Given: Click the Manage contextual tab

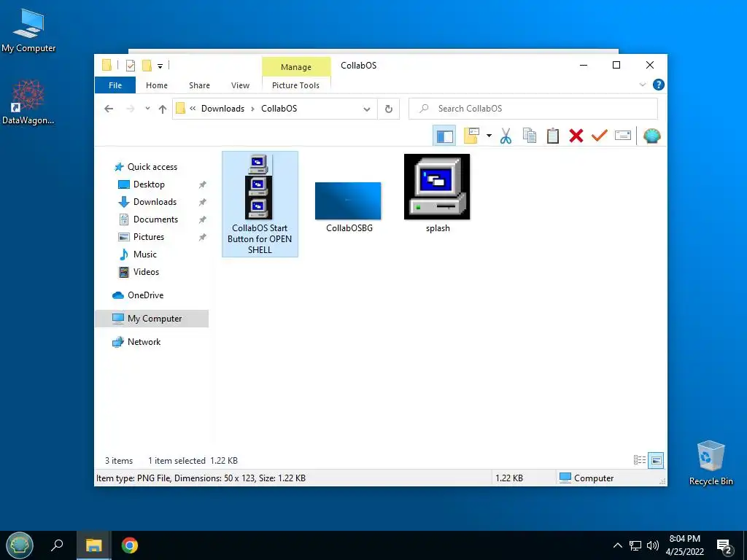Looking at the screenshot, I should (x=296, y=66).
